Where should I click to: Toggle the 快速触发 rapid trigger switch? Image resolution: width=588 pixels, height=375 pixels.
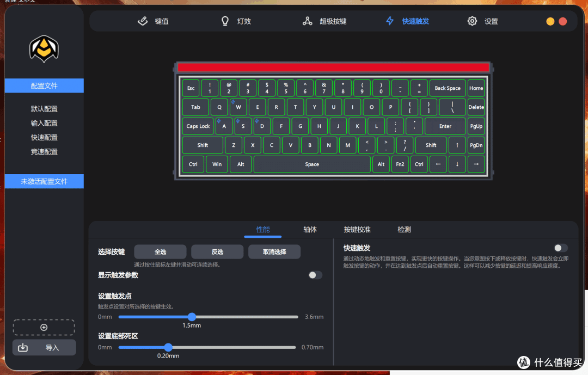pyautogui.click(x=561, y=248)
